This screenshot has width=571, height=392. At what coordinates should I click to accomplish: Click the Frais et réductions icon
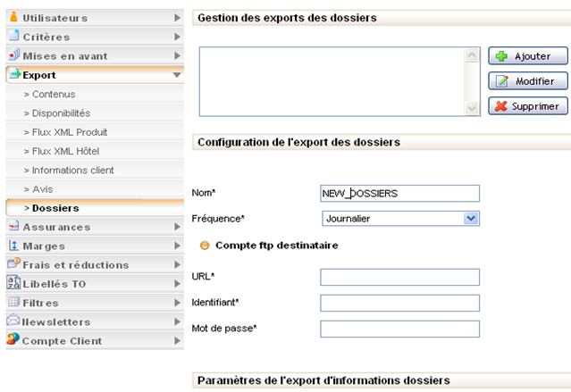14,264
